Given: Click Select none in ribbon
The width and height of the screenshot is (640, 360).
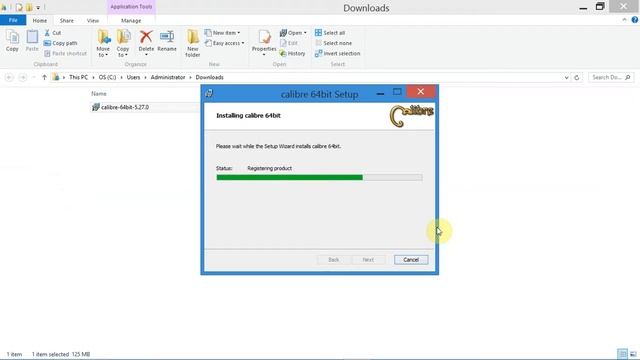Looking at the screenshot, I should coord(333,43).
